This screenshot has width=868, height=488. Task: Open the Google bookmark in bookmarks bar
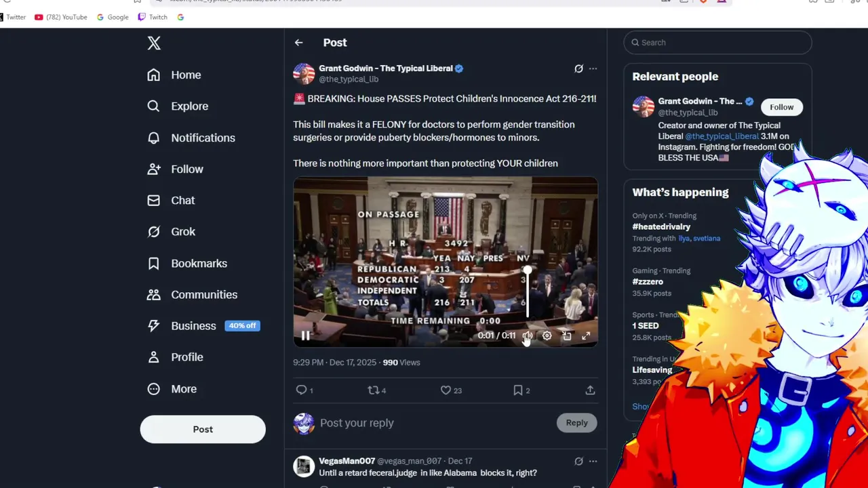[113, 17]
